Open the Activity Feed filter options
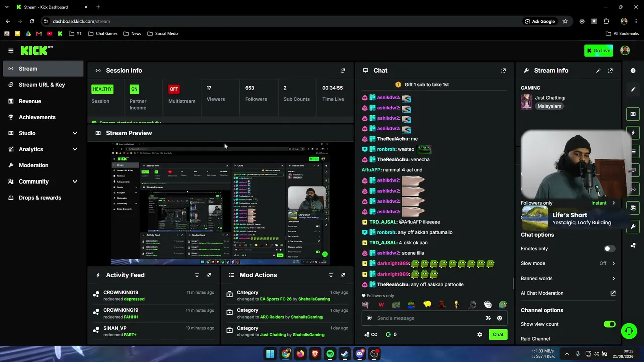 click(x=197, y=275)
